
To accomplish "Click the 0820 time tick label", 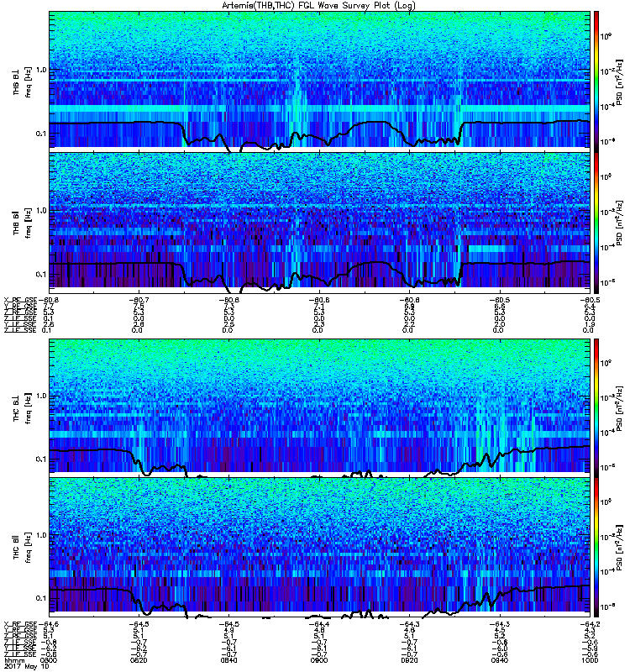I will [139, 660].
